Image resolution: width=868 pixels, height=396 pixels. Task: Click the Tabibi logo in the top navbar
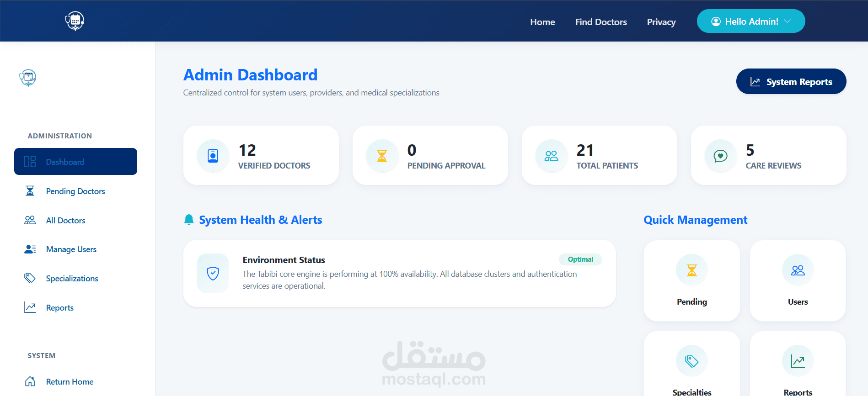pyautogui.click(x=75, y=21)
